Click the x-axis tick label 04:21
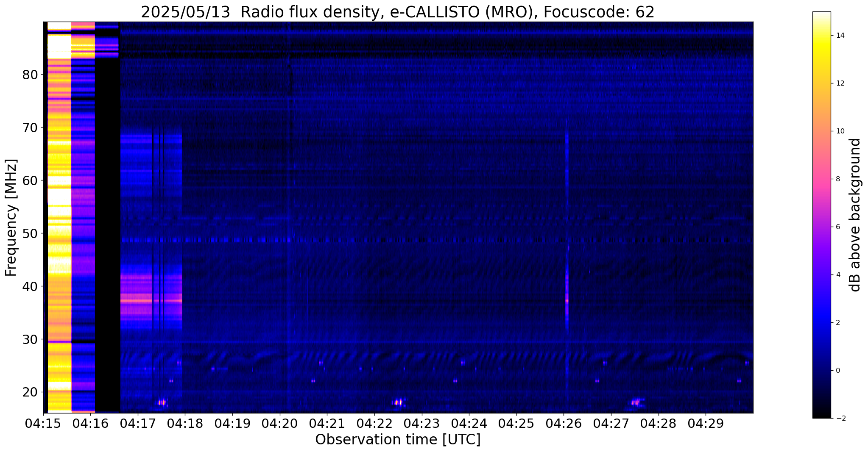Screen dimensions: 868x452 pos(327,423)
